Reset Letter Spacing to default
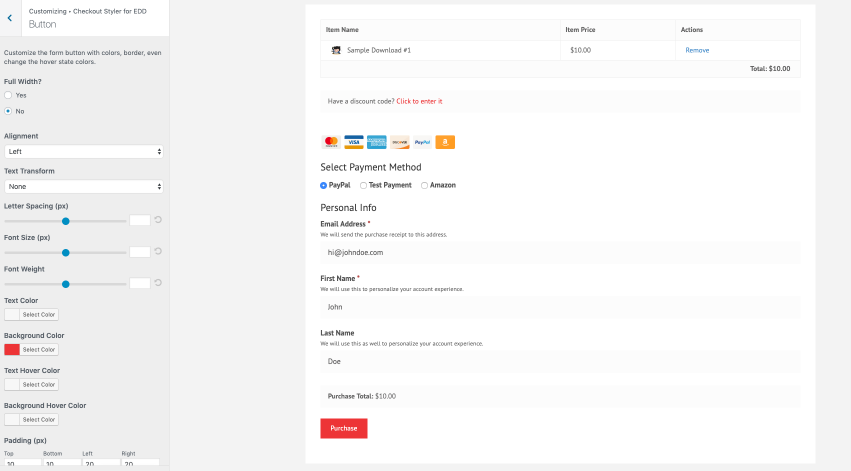This screenshot has width=851, height=471. click(158, 220)
